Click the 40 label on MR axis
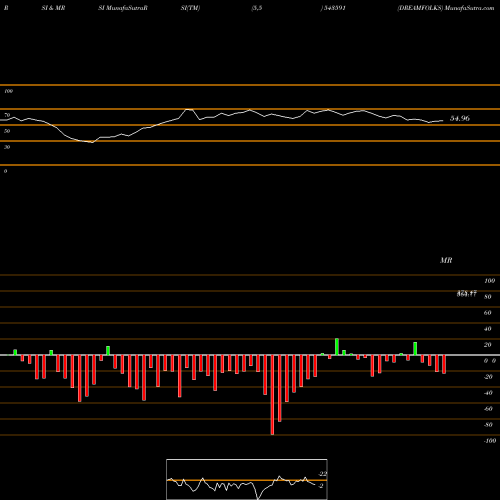This screenshot has width=500, height=500. coord(488,329)
